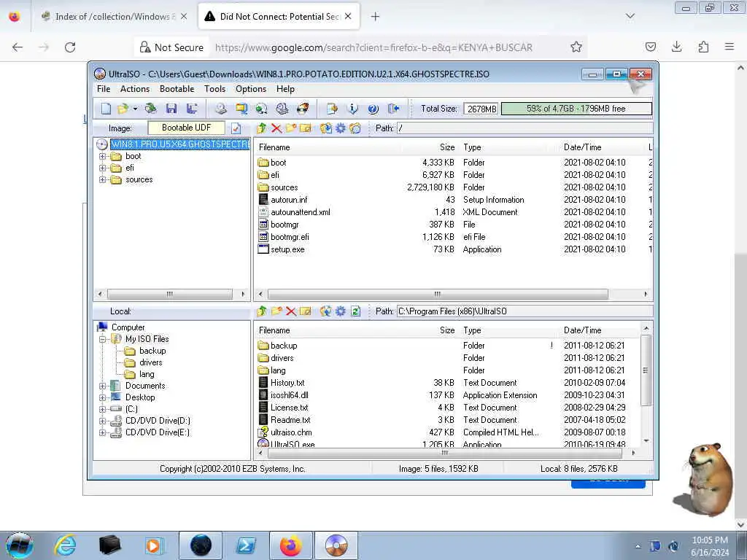Viewport: 747px width, 560px height.
Task: Open the Help menu
Action: coord(285,89)
